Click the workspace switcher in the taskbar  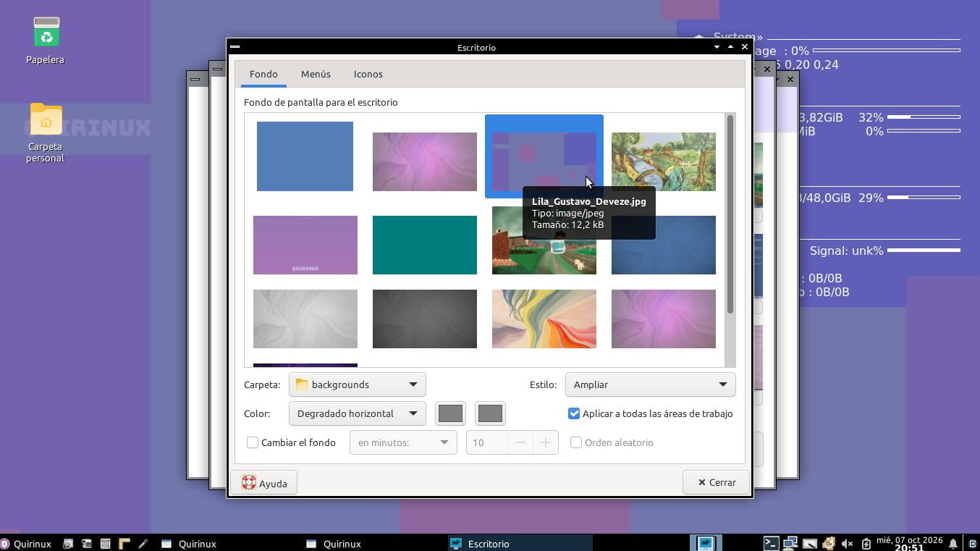(706, 543)
